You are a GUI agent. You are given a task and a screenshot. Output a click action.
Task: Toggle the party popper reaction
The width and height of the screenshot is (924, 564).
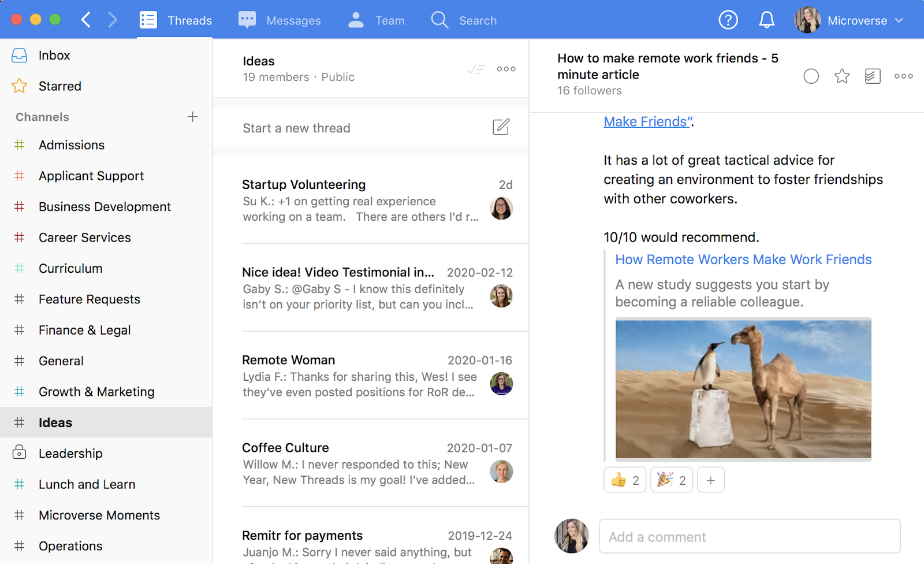pyautogui.click(x=672, y=480)
